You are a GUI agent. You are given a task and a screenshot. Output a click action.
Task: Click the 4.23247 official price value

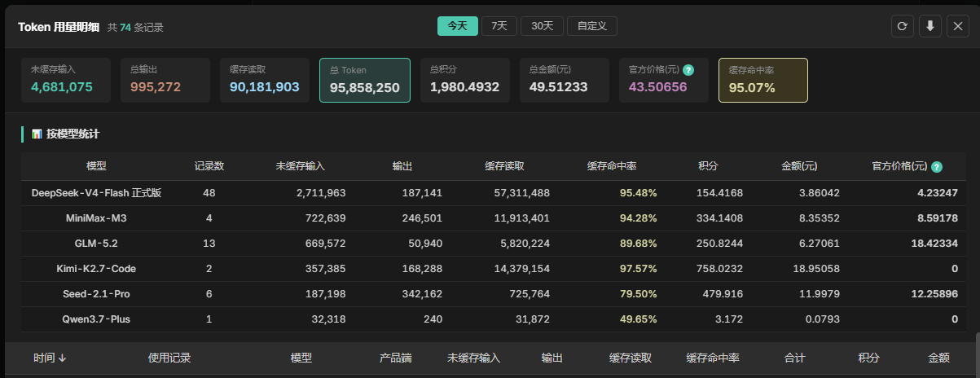coord(937,193)
